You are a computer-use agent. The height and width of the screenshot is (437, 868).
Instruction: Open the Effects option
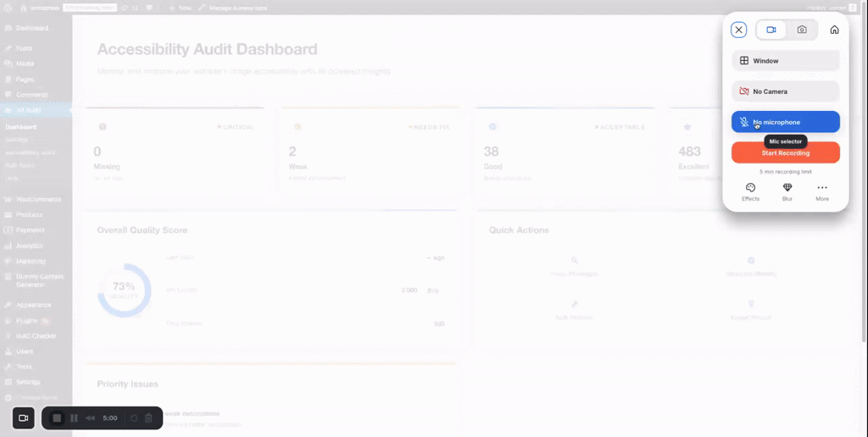[751, 192]
